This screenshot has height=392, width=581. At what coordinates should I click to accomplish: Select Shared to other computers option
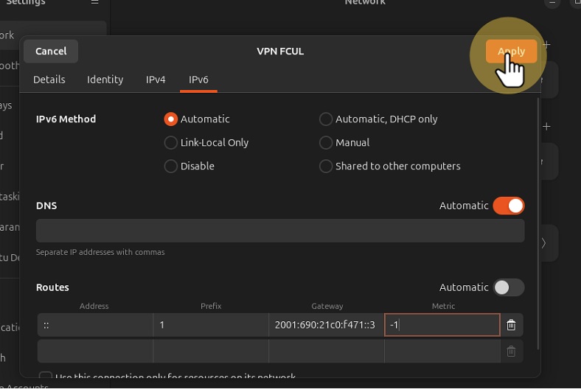[x=326, y=167]
